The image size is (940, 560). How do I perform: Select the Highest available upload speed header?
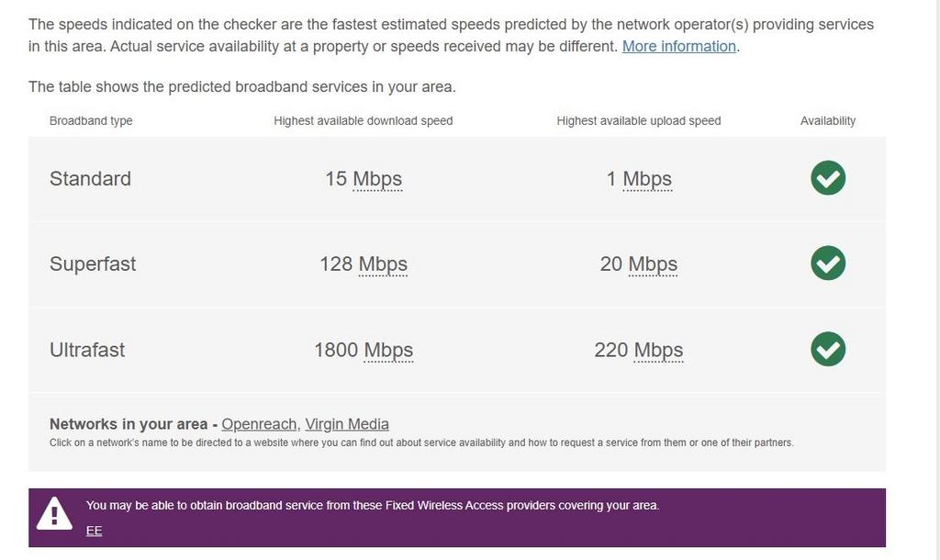click(639, 120)
